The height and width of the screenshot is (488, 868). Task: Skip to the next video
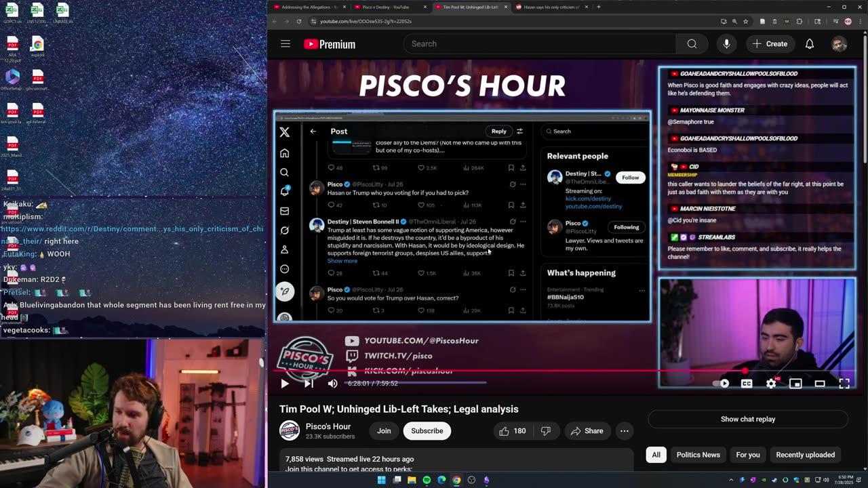coord(309,384)
